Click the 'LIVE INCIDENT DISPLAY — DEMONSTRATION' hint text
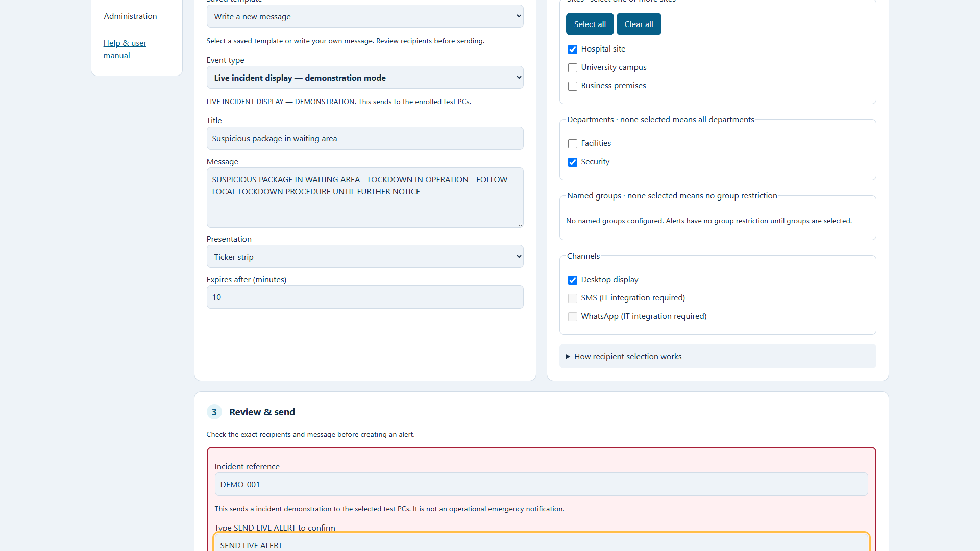980x551 pixels. click(338, 102)
